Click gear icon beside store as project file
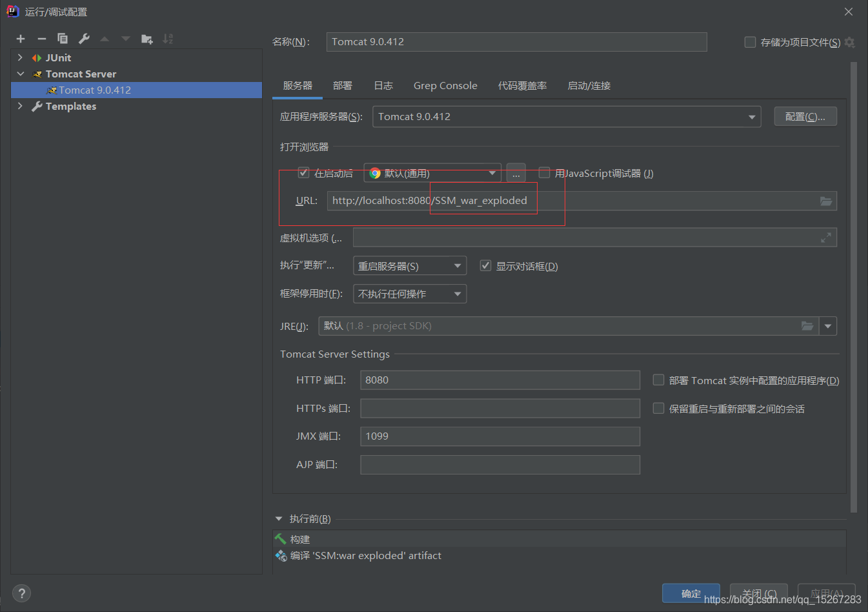 (x=849, y=42)
